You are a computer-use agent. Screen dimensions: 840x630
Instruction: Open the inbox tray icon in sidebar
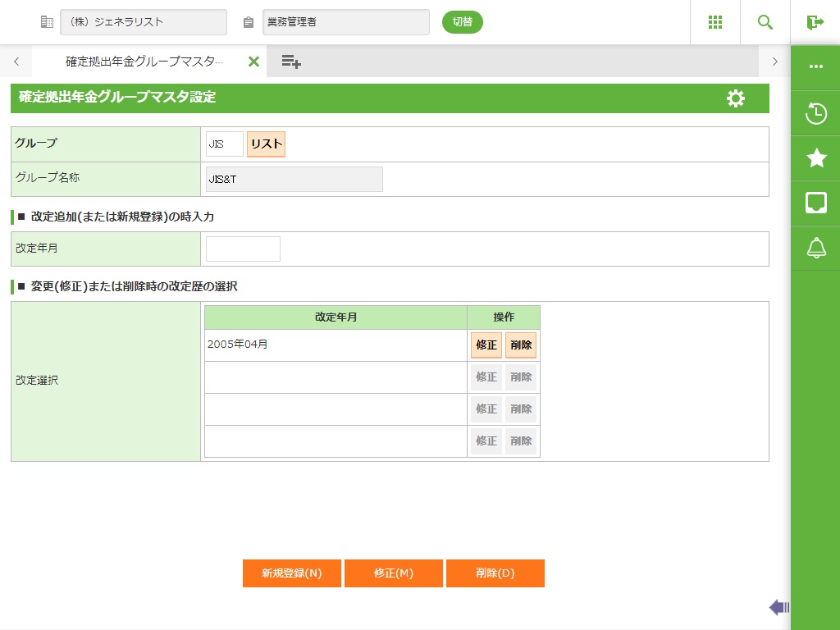pos(815,203)
